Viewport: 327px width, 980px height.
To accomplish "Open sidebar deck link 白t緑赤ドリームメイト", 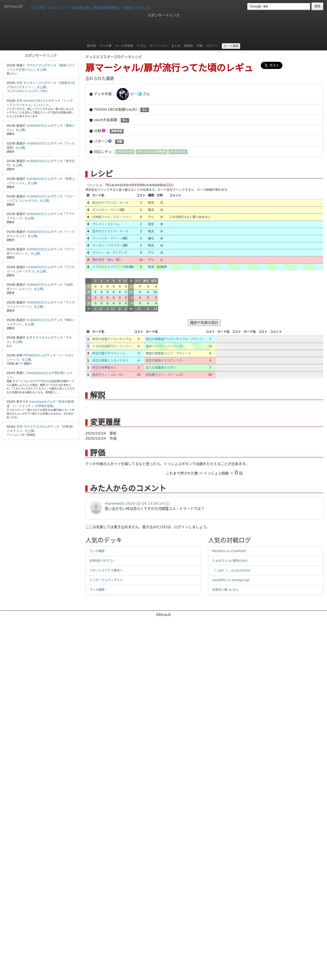I will pos(40,286).
